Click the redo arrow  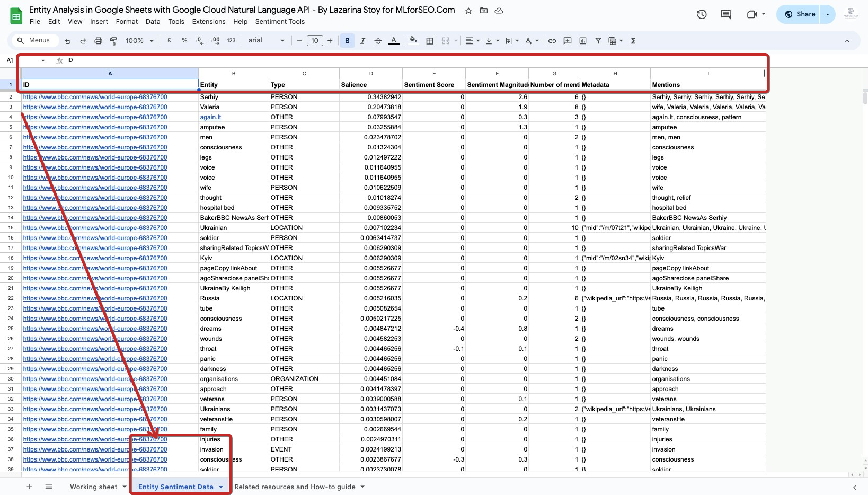click(83, 41)
